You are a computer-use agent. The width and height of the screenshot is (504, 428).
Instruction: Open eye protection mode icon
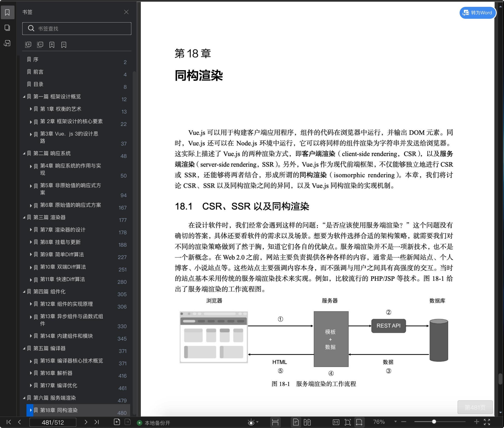point(251,422)
